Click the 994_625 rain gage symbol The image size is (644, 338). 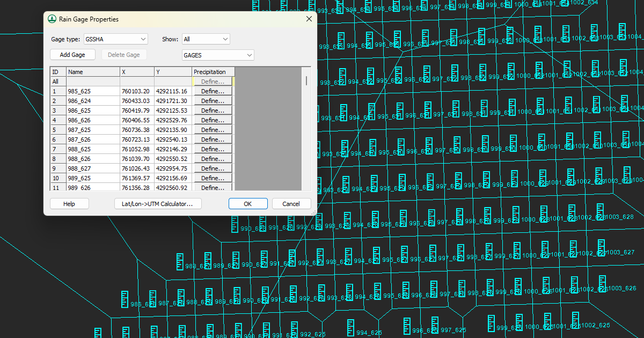click(x=351, y=328)
